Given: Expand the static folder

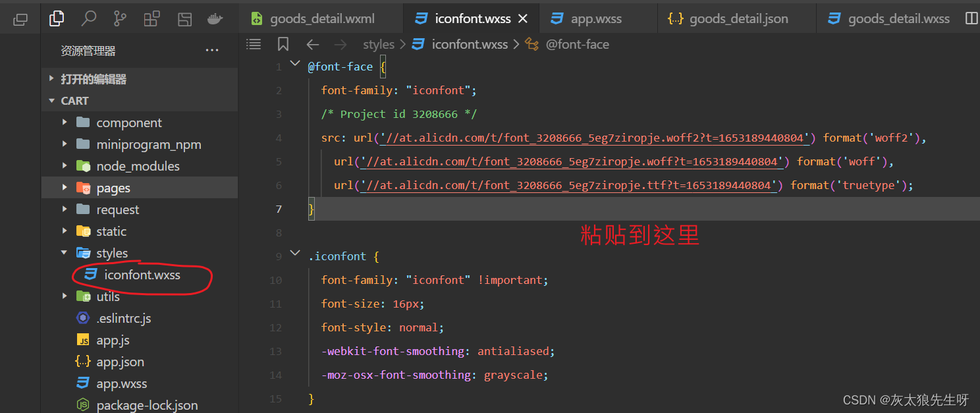Looking at the screenshot, I should pos(140,231).
